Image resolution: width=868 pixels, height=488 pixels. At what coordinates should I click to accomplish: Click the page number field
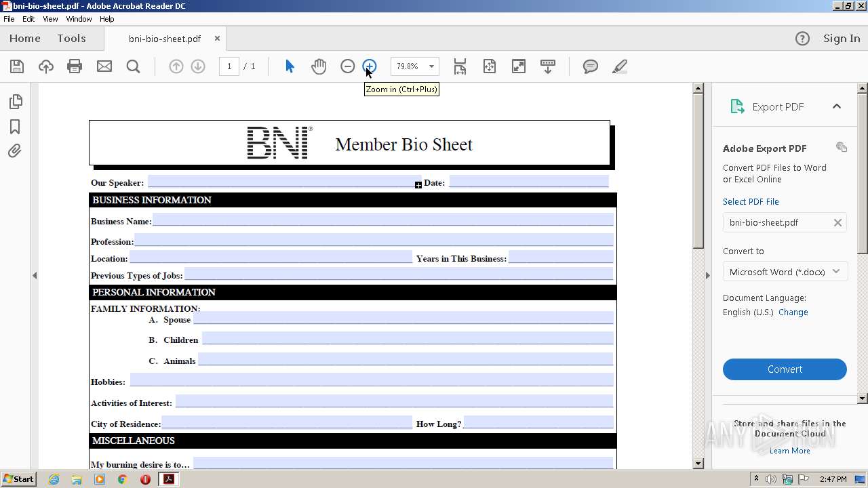tap(229, 66)
